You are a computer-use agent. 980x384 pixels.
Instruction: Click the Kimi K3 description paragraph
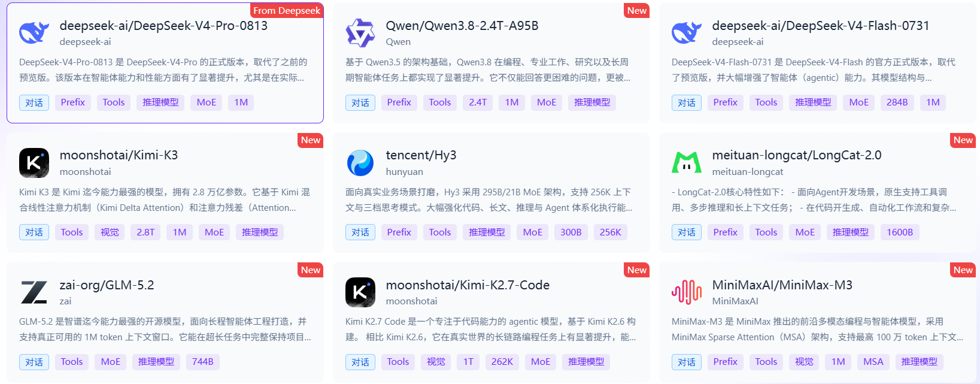[165, 200]
